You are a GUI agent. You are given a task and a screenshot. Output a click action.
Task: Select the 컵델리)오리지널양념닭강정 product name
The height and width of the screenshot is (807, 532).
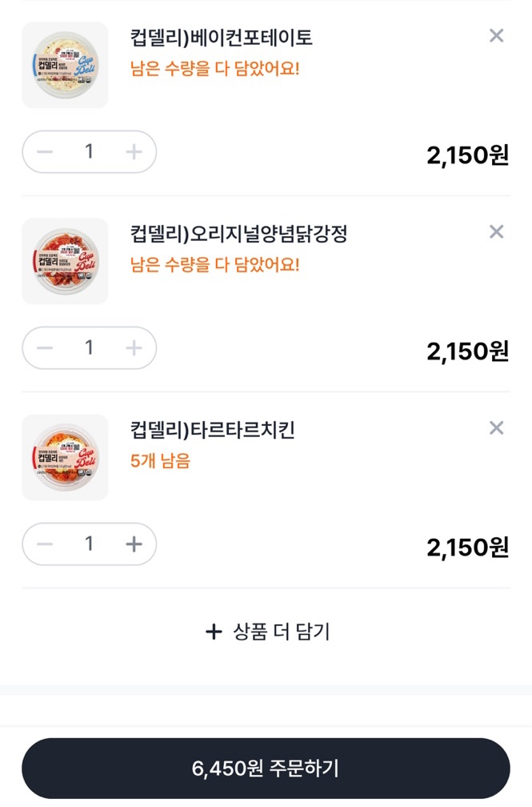(x=238, y=234)
